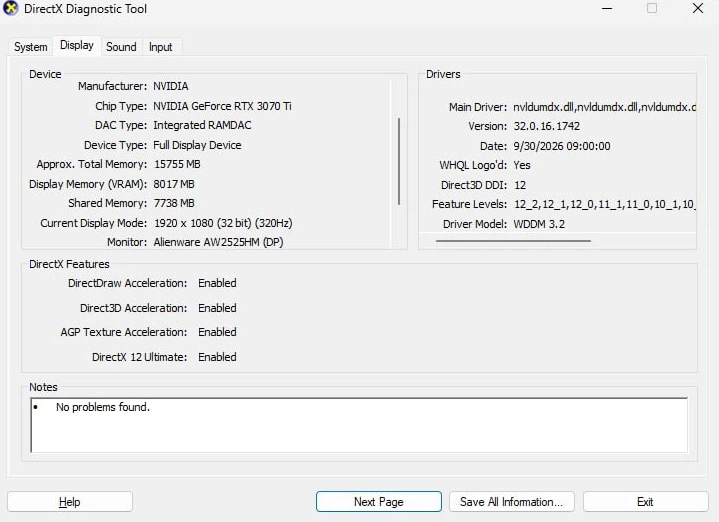Switch to the System tab
This screenshot has height=522, width=719.
(30, 47)
